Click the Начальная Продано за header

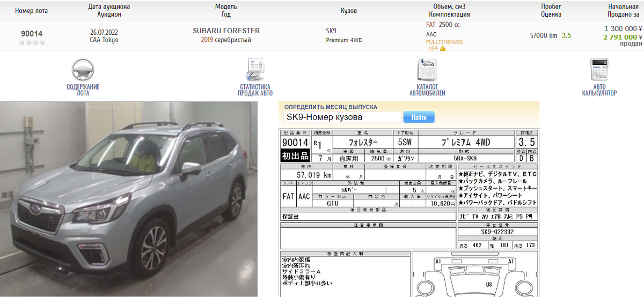623,10
